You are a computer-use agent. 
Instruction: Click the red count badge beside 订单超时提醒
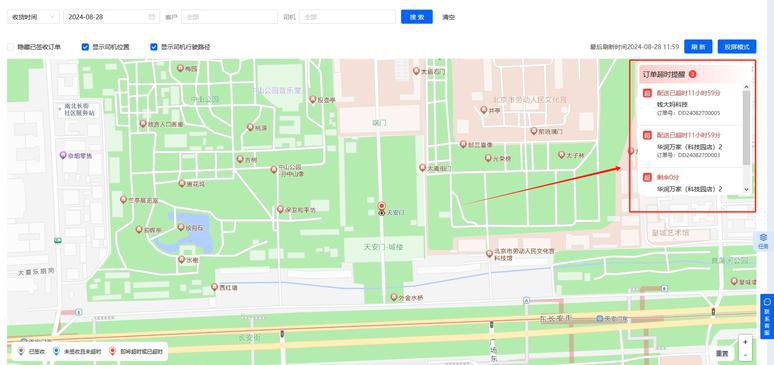point(693,74)
